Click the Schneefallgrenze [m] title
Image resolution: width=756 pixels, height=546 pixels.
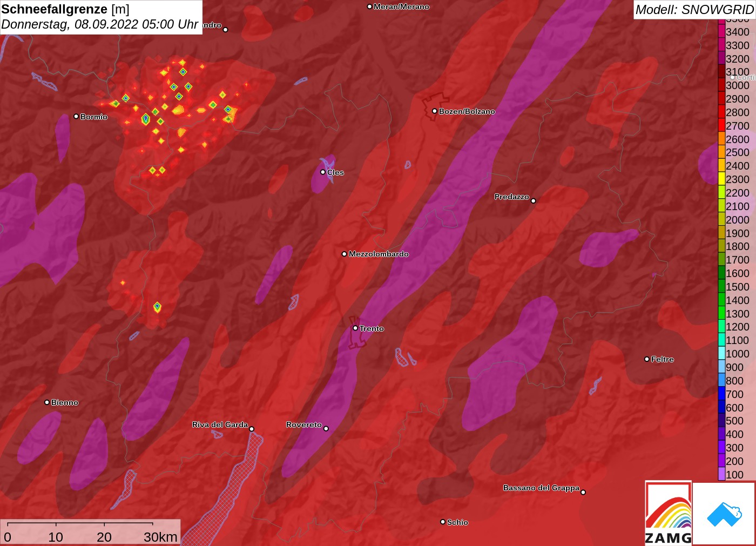65,9
